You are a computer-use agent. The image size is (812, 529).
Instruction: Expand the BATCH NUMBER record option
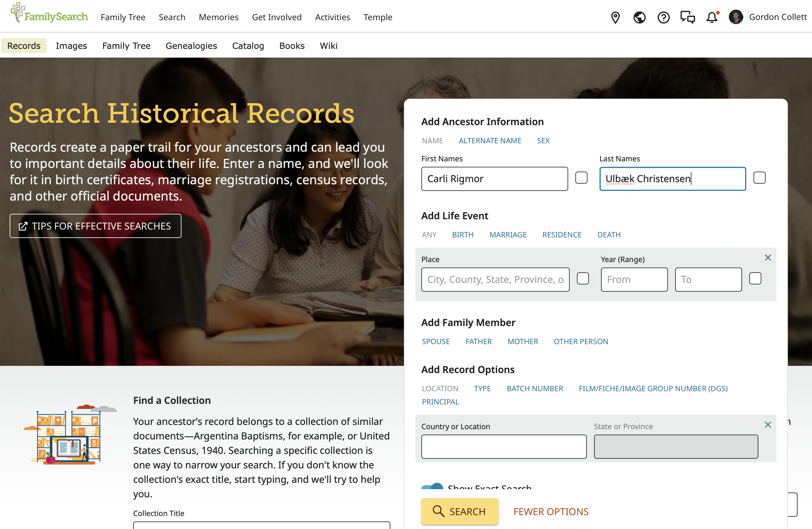click(x=535, y=388)
